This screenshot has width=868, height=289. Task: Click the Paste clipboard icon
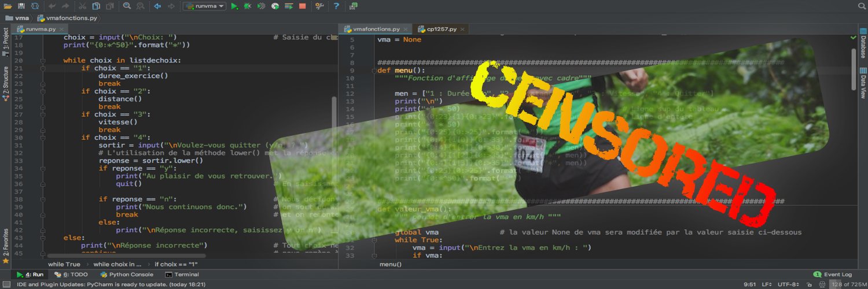coord(109,6)
